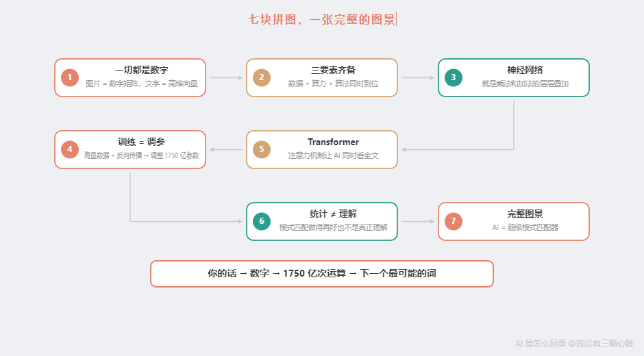
Task: Click the tan number 5 circle
Action: tap(262, 149)
